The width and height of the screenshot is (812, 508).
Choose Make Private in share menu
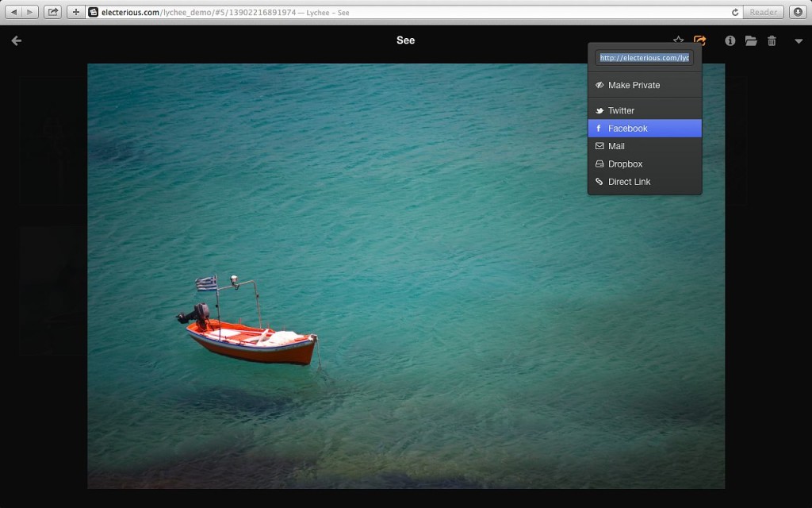pyautogui.click(x=645, y=85)
